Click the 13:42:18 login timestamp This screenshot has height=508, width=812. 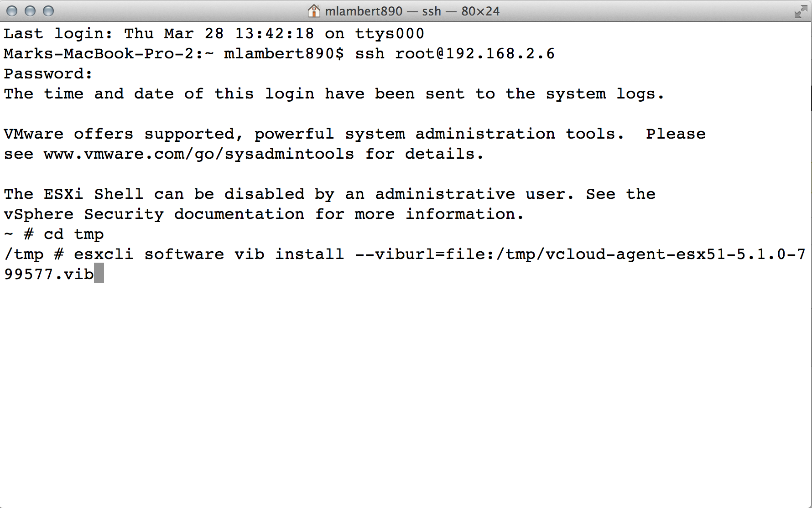(274, 34)
